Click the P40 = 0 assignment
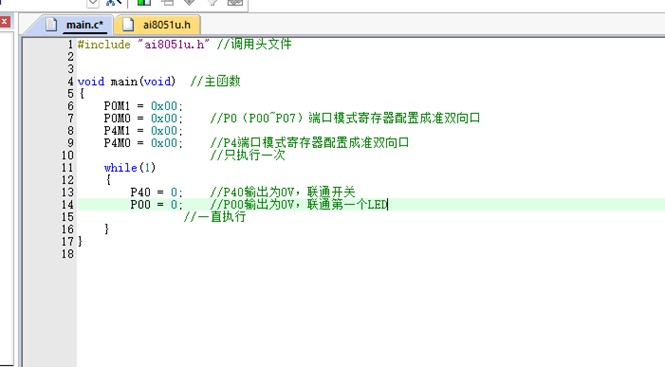Viewport: 665px width, 367px height. [x=156, y=192]
